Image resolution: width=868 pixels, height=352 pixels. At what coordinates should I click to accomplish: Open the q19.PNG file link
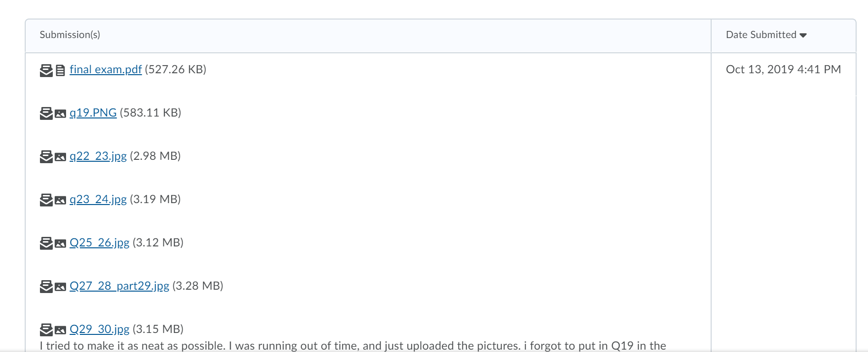93,113
